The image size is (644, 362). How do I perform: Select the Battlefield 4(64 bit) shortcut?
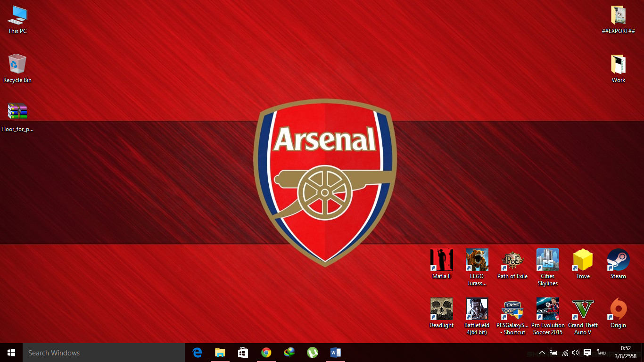[477, 316]
